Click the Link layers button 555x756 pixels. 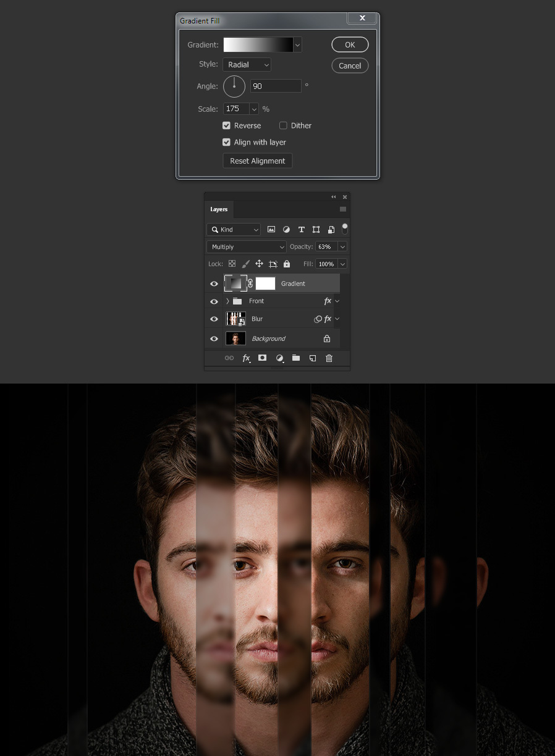229,358
